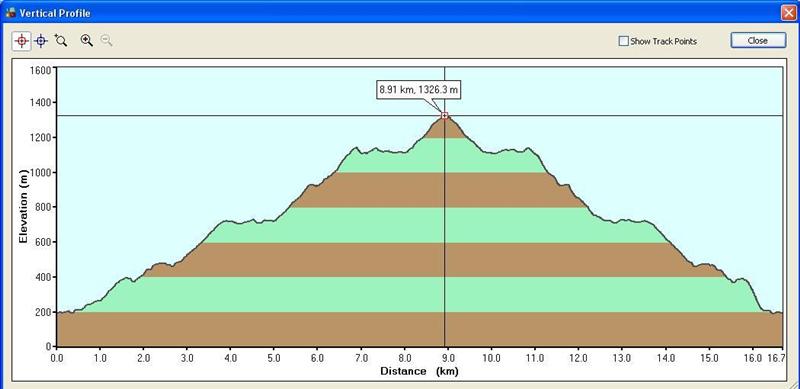Viewport: 800px width, 389px height.
Task: Click the 2.0 distance axis label
Action: point(144,358)
